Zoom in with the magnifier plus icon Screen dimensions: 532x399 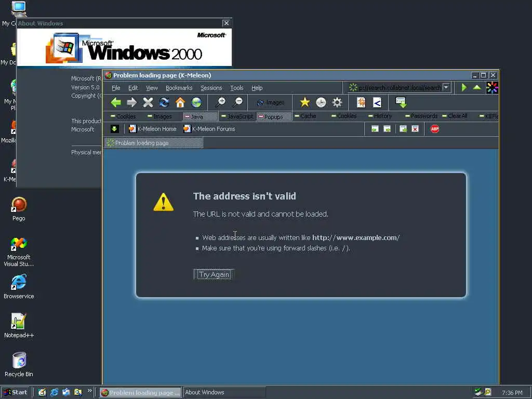(221, 102)
